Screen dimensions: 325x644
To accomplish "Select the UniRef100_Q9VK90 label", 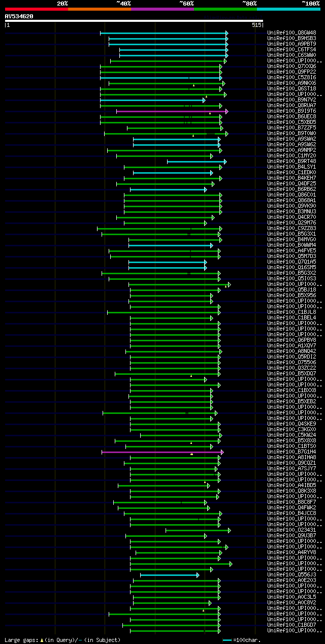I will point(292,206).
